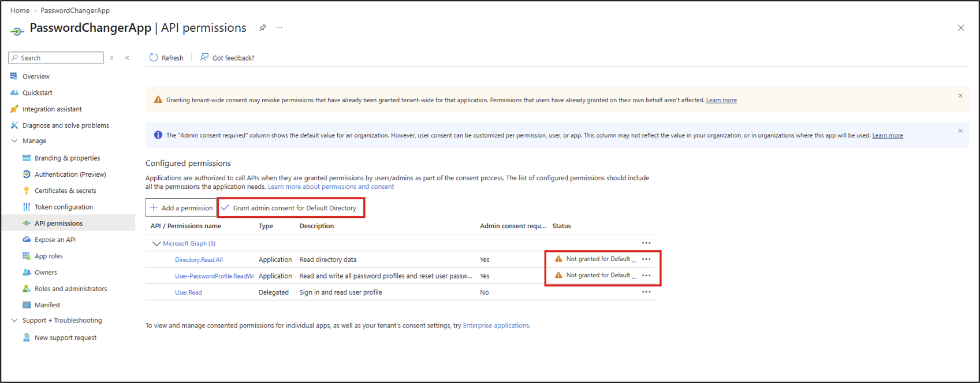Focus the sidebar Search field
Image resolution: width=980 pixels, height=383 pixels.
point(56,58)
